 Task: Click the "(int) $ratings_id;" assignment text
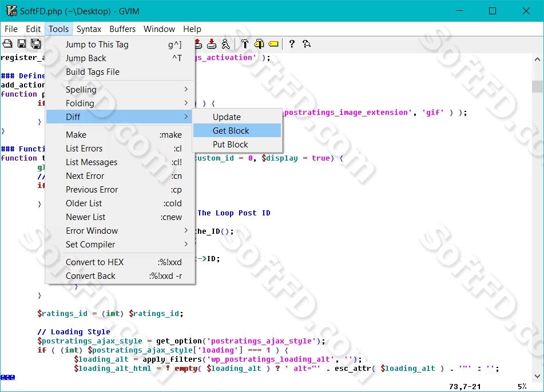pos(142,314)
